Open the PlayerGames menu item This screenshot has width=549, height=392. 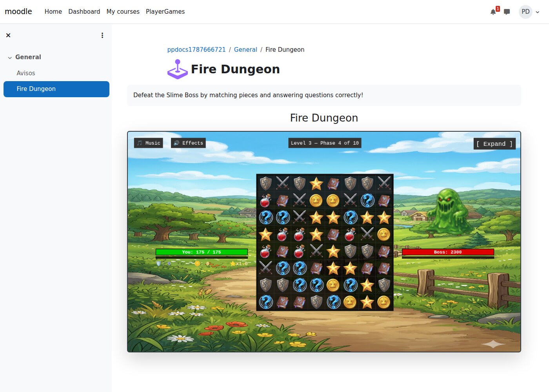[165, 12]
